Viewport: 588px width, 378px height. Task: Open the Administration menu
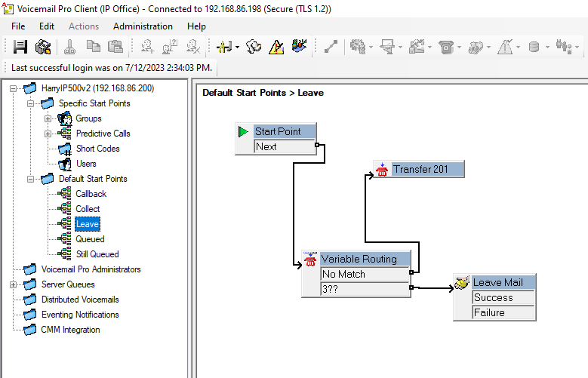click(143, 26)
